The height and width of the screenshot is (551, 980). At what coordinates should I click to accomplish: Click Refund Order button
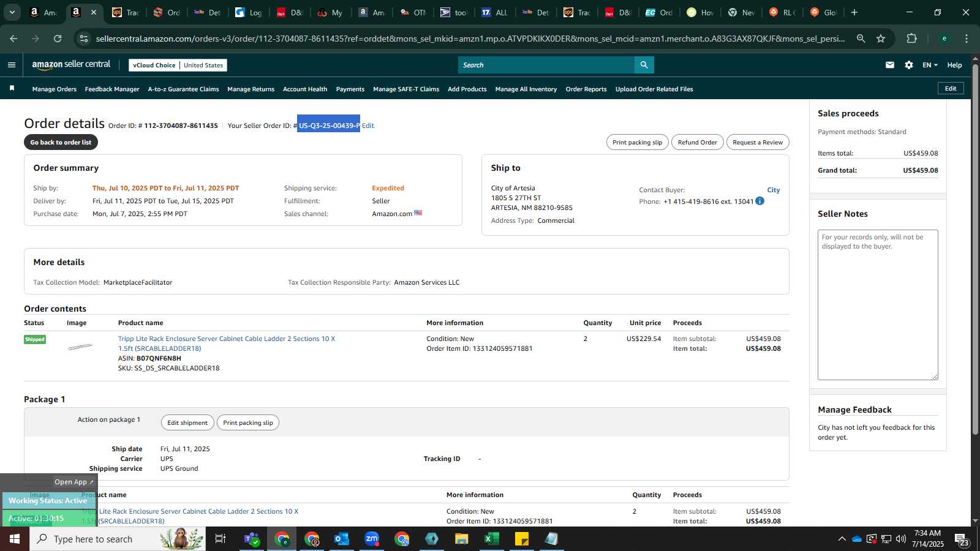click(x=697, y=142)
